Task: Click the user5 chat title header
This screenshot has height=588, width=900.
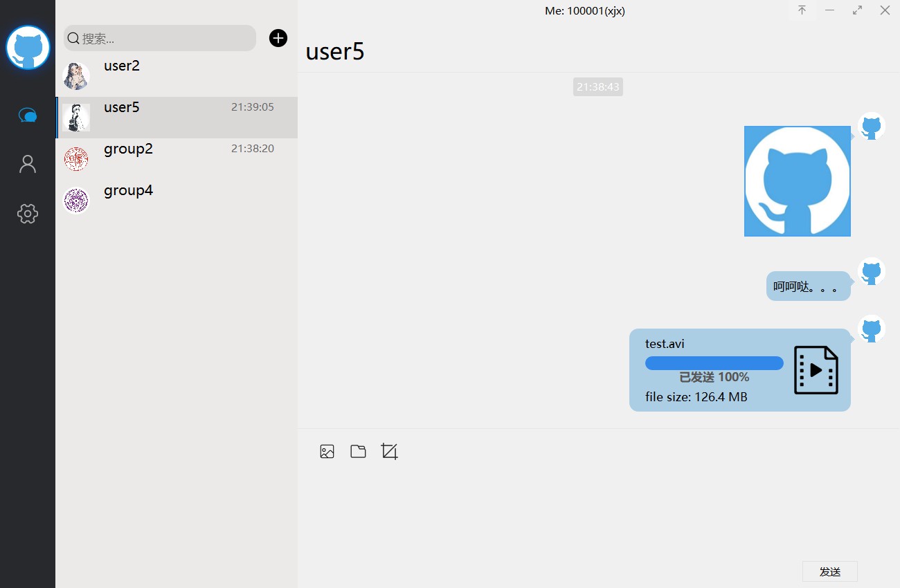Action: (335, 52)
